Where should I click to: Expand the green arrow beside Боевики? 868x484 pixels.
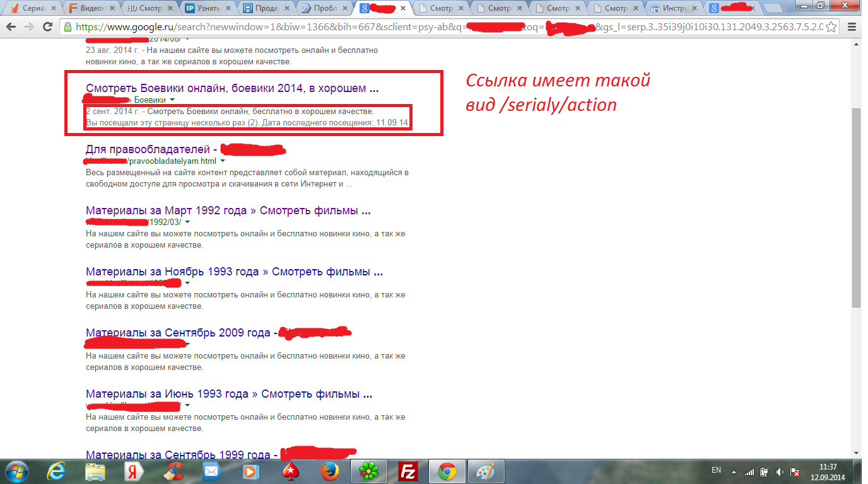(172, 100)
